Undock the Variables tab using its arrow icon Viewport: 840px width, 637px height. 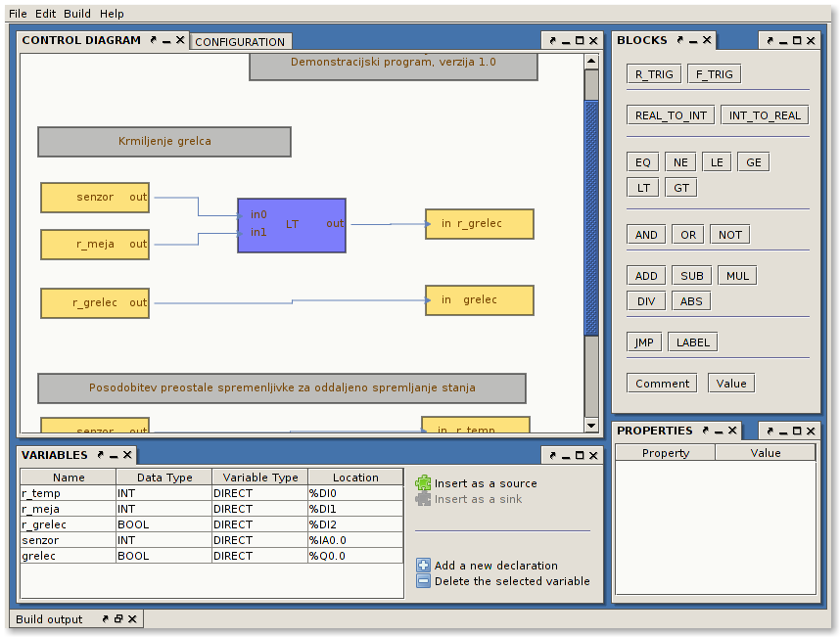pyautogui.click(x=100, y=456)
